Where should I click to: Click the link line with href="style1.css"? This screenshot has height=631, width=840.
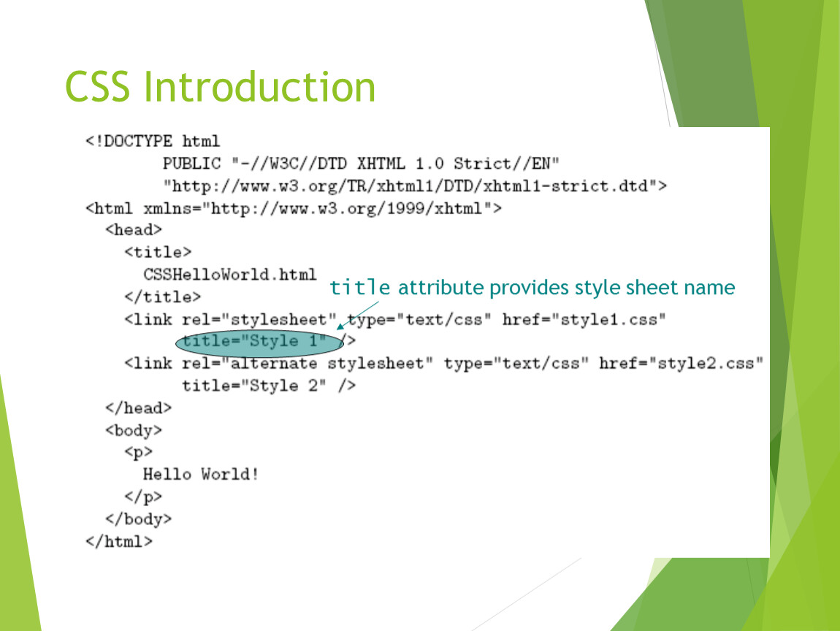(x=395, y=320)
